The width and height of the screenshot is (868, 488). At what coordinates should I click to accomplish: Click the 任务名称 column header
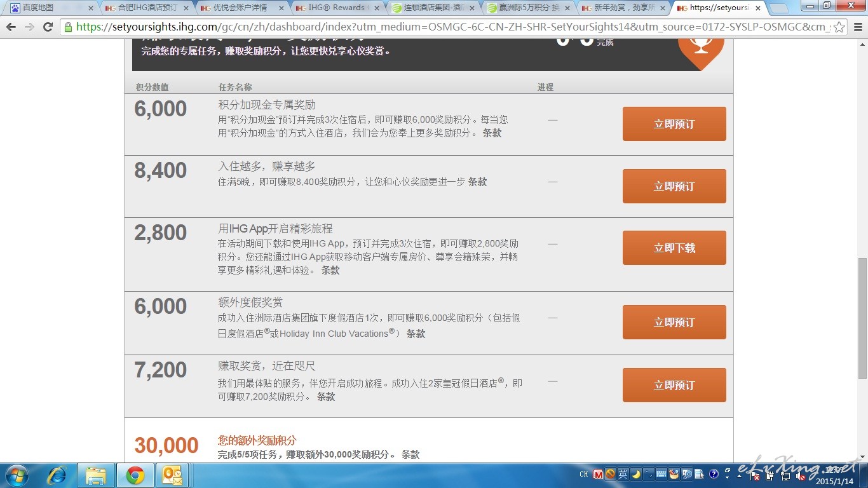(x=236, y=87)
